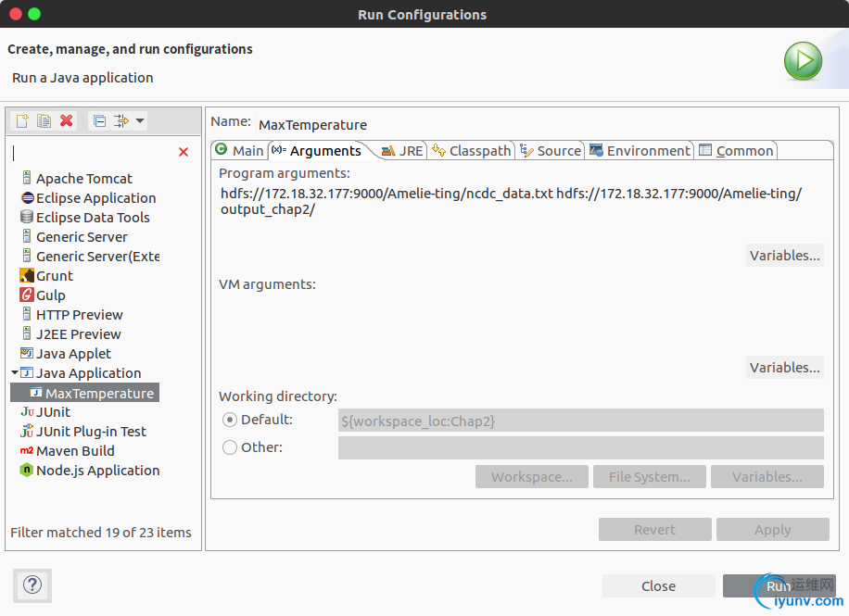Delete selected launch configuration with red X
The width and height of the screenshot is (849, 616).
click(x=66, y=120)
